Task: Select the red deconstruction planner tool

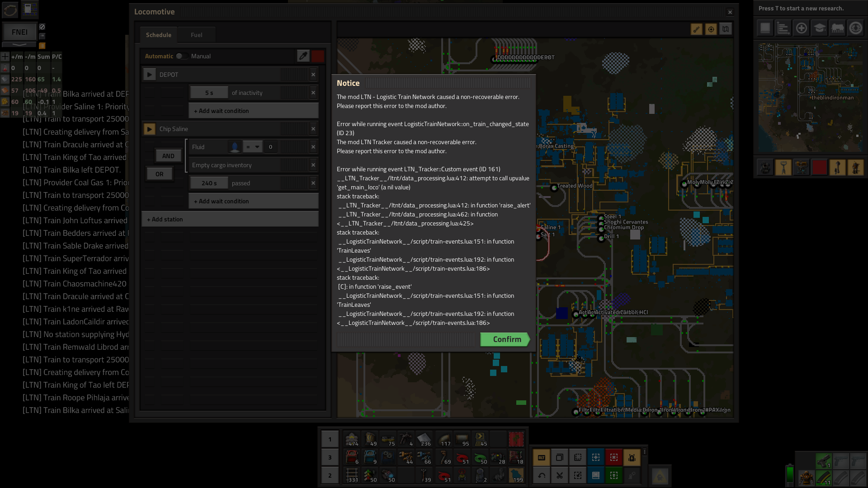Action: [x=613, y=457]
